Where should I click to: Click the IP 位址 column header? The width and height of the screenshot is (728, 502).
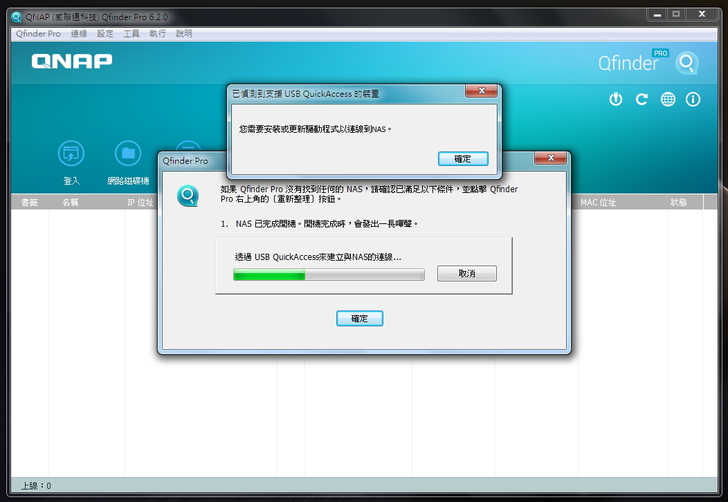pos(140,202)
